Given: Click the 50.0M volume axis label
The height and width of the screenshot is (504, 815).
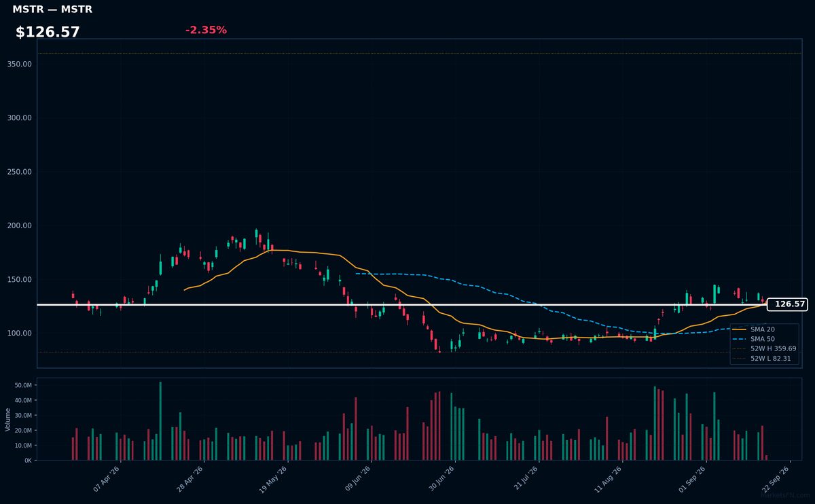Looking at the screenshot, I should 23,385.
